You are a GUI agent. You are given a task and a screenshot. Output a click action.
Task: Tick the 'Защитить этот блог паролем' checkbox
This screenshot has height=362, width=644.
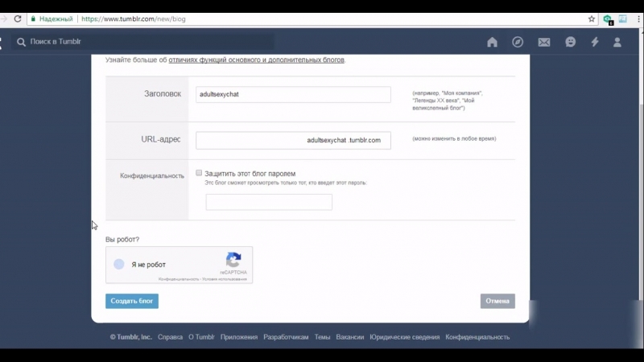199,173
